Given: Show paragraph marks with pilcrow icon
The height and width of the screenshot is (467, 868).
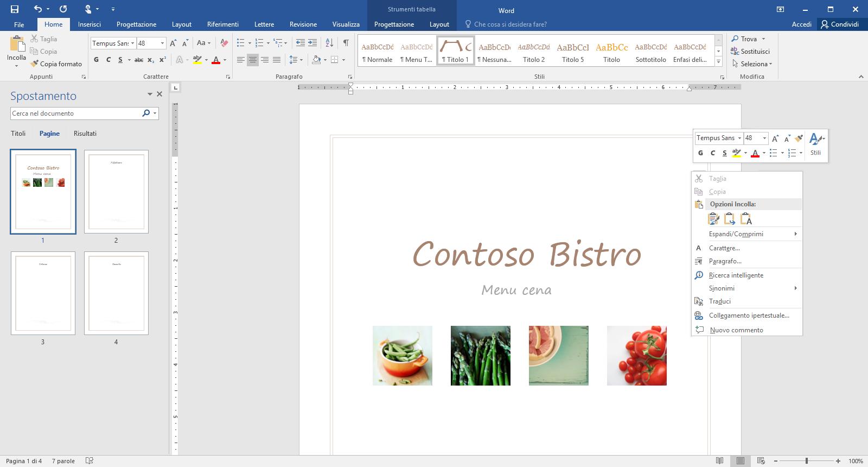Looking at the screenshot, I should (x=346, y=43).
